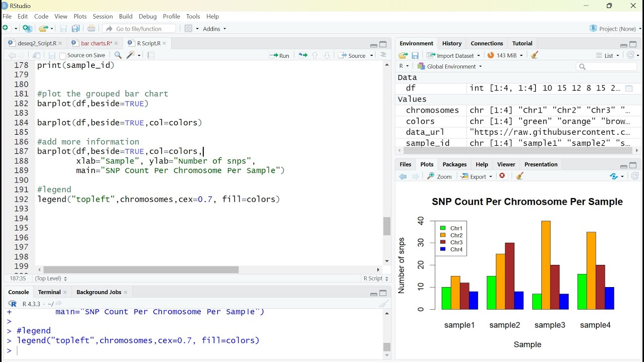
Task: Open the New File dropdown arrow
Action: [16, 29]
